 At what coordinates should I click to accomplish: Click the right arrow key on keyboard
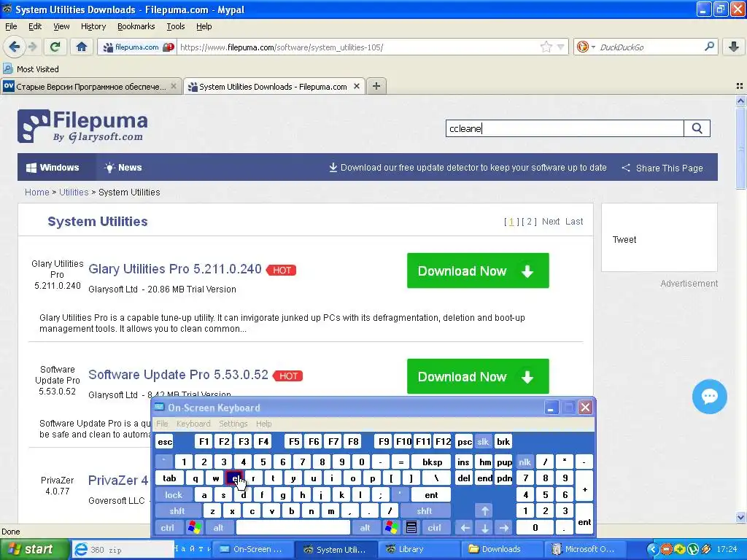(x=504, y=528)
